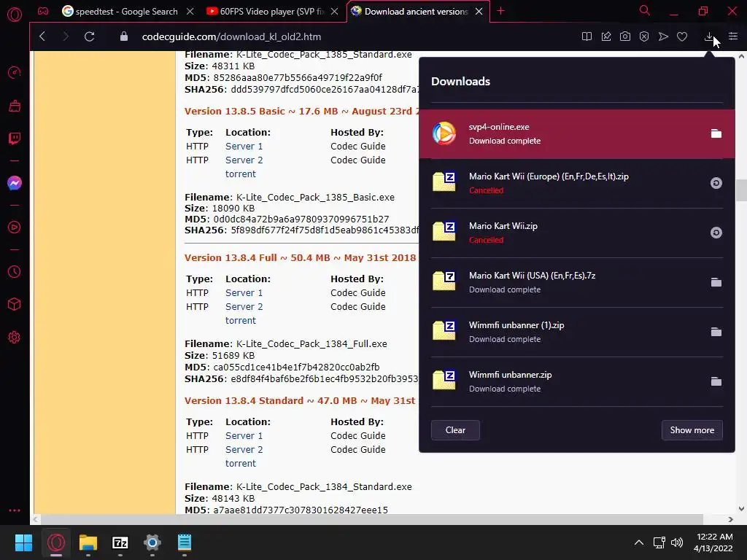Search in tabs magnifier icon
Viewport: 747px width, 560px height.
coord(645,10)
